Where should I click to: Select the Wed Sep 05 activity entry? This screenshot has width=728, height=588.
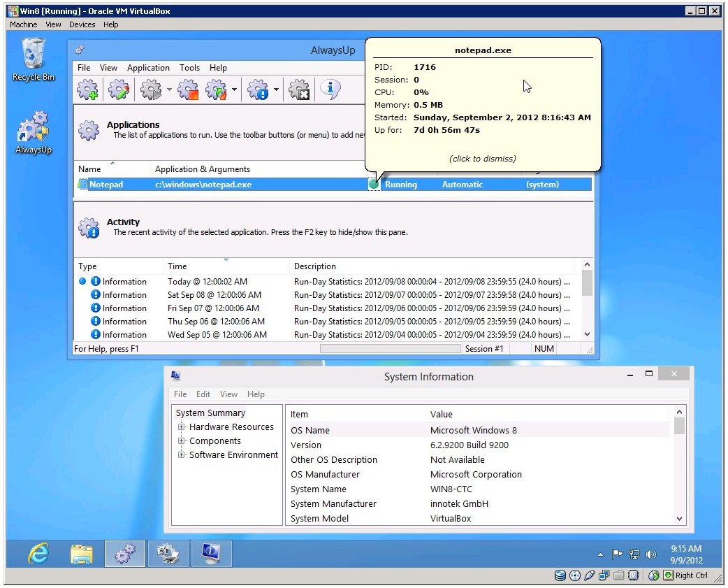point(325,334)
